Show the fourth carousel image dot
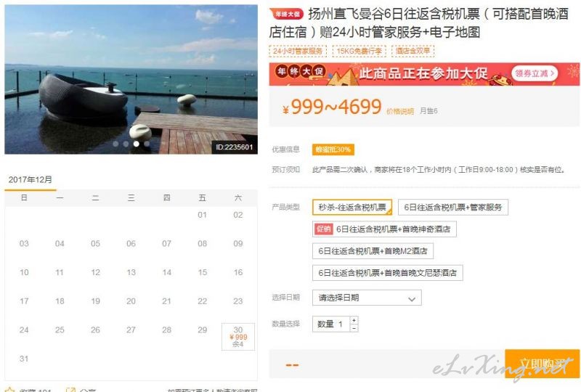 click(x=147, y=144)
